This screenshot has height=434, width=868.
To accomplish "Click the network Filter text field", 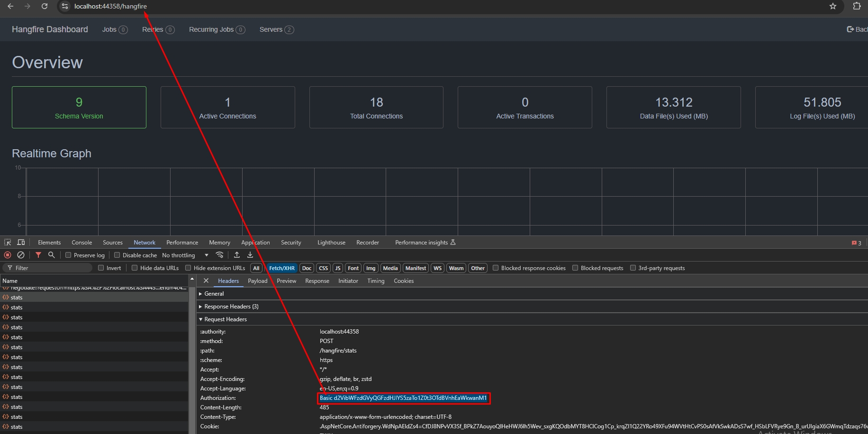I will pos(47,268).
